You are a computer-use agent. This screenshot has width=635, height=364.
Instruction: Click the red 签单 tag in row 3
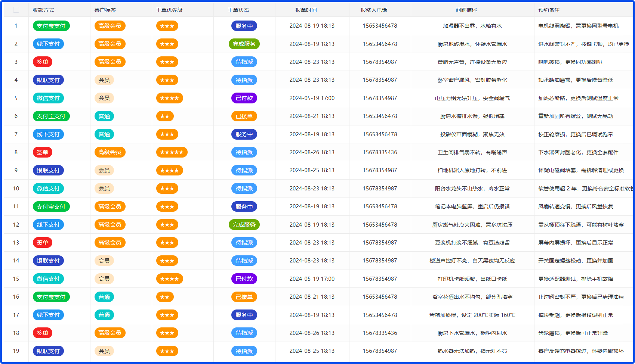click(x=43, y=62)
